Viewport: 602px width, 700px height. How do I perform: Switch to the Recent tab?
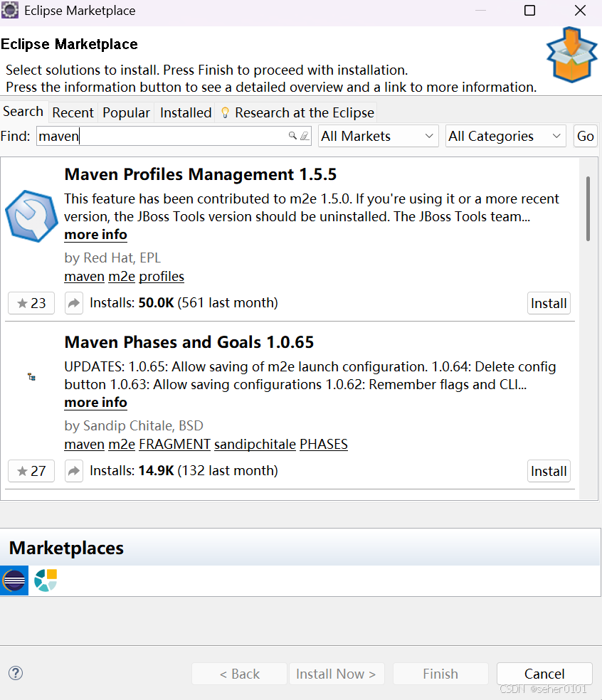click(x=73, y=112)
